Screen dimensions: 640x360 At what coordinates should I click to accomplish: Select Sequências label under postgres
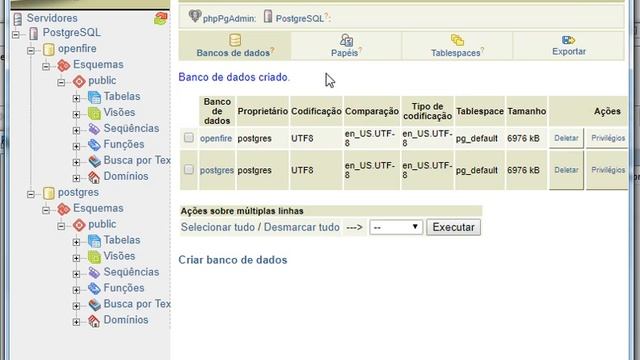tap(131, 272)
